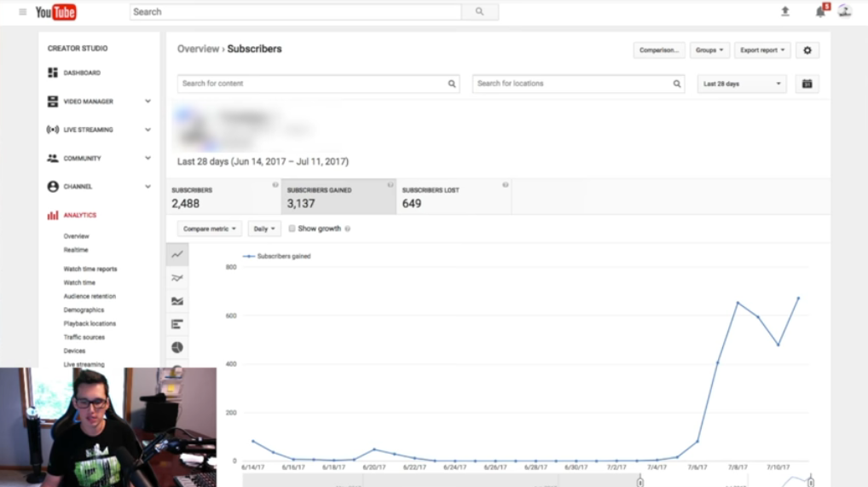Click help icon on Subscribers Lost card
Screen dimensions: 868x487
[x=505, y=185]
